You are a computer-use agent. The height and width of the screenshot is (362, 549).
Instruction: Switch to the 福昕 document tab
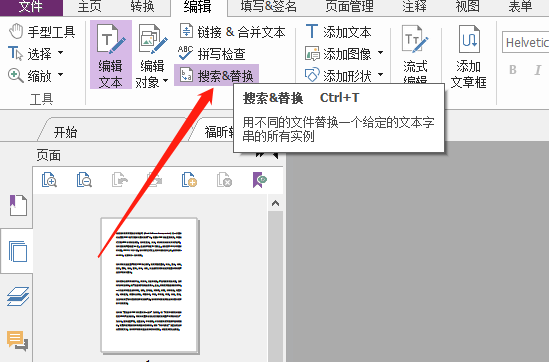pos(219,132)
